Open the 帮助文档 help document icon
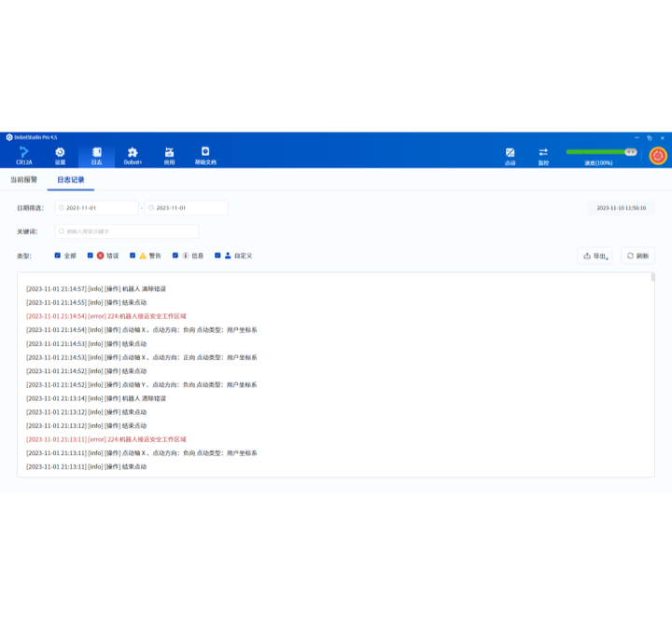This screenshot has width=672, height=625. pos(205,155)
